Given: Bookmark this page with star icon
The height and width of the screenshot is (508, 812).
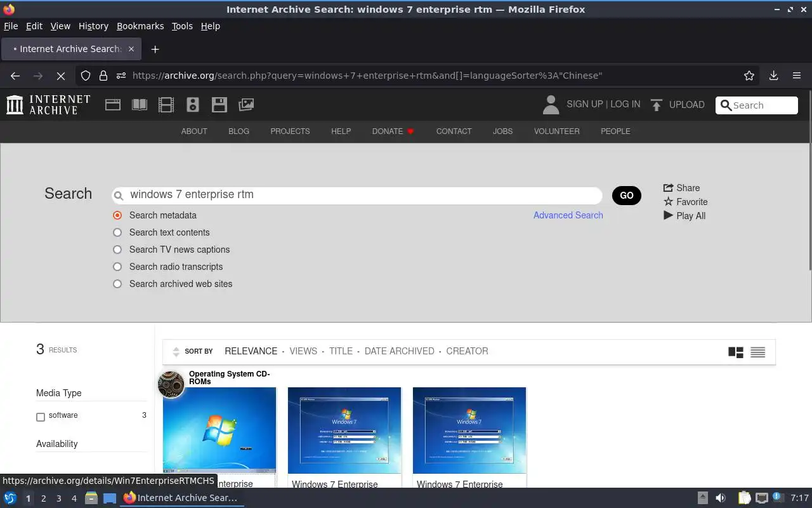Looking at the screenshot, I should click(749, 76).
